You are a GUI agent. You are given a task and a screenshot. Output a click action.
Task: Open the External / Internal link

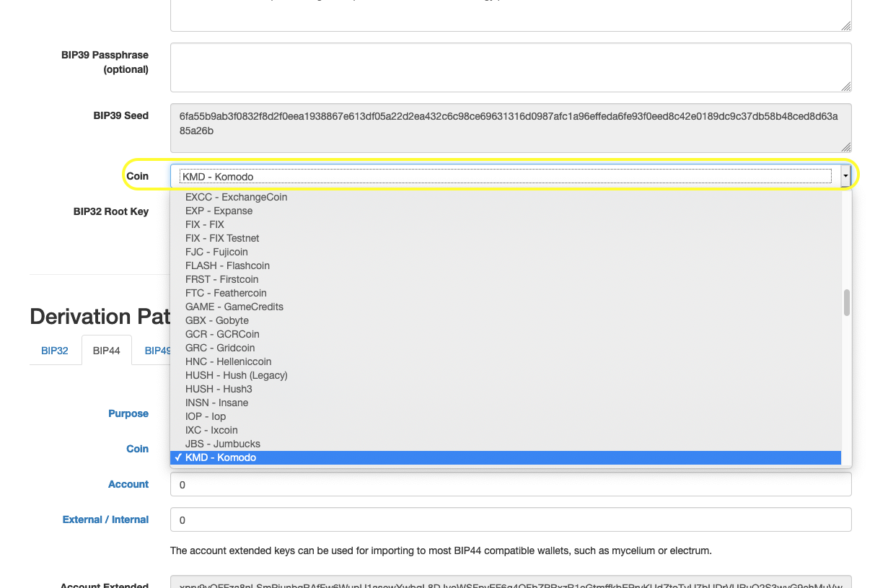[x=106, y=519]
